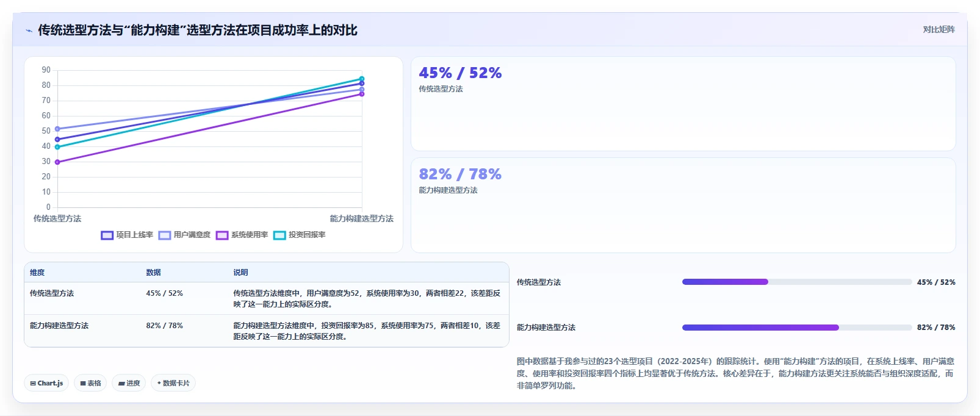Click the 能力构建选型方法 table row name
Screen dimensions: 980x416
point(59,326)
